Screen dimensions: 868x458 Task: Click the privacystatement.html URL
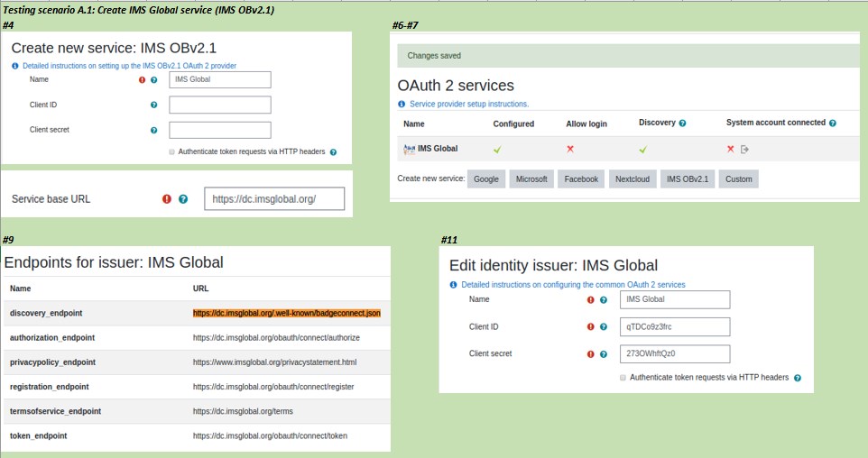pos(274,362)
